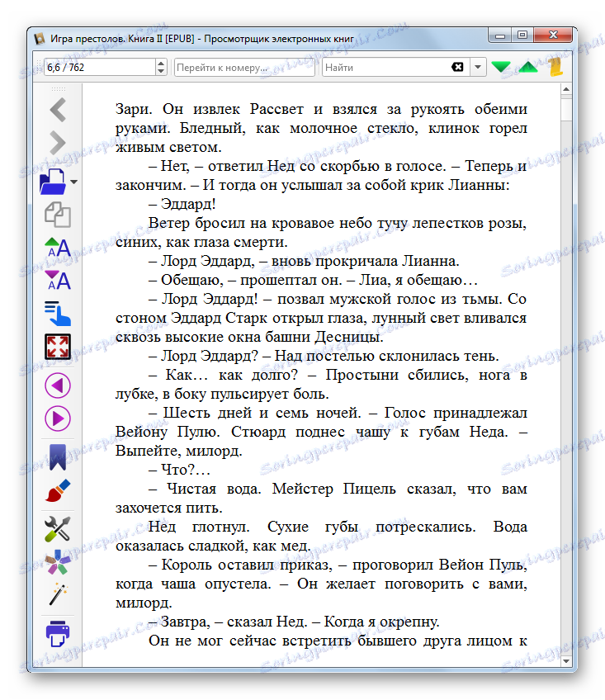Decrement the page number with down stepper
Image resolution: width=605 pixels, height=700 pixels.
click(161, 72)
